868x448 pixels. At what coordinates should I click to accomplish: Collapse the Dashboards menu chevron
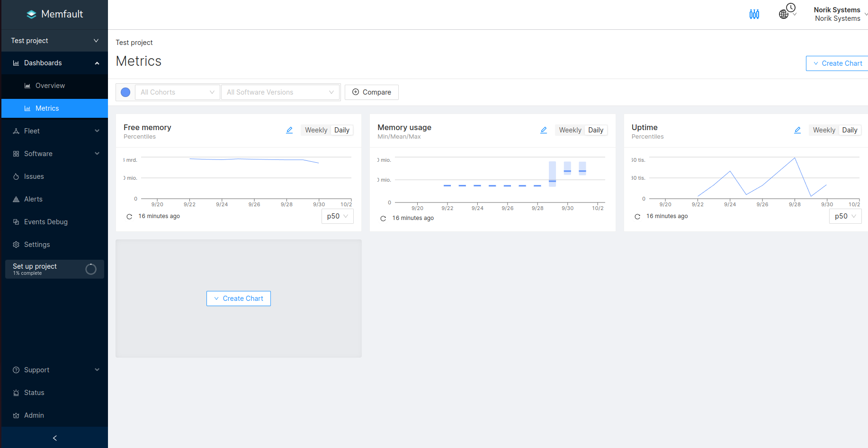click(x=97, y=63)
